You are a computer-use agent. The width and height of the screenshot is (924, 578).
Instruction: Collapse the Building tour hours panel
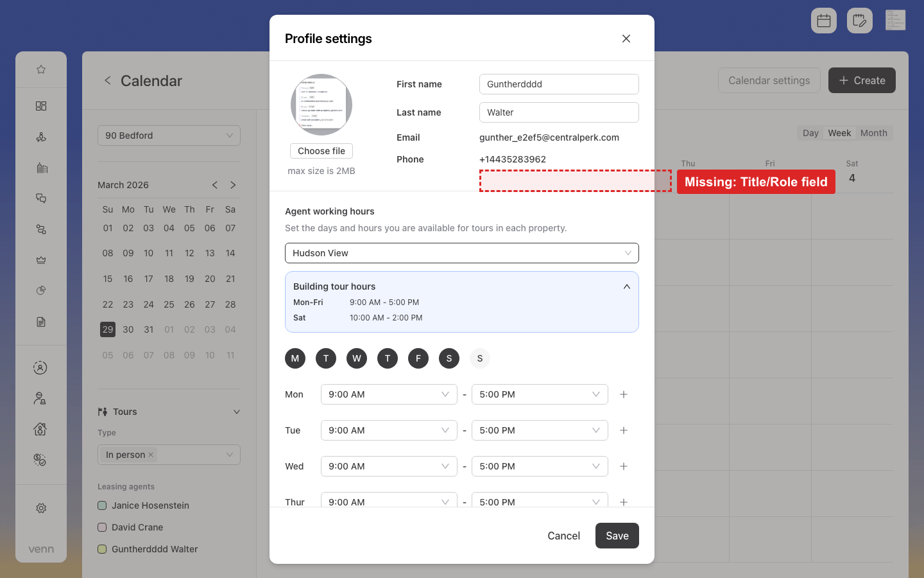(627, 286)
